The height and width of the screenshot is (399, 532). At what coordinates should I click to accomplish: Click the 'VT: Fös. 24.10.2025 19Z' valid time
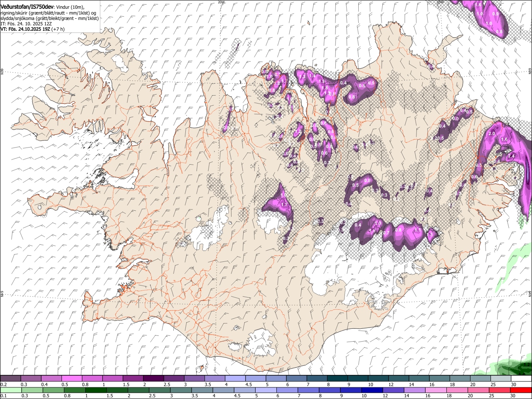coord(25,29)
